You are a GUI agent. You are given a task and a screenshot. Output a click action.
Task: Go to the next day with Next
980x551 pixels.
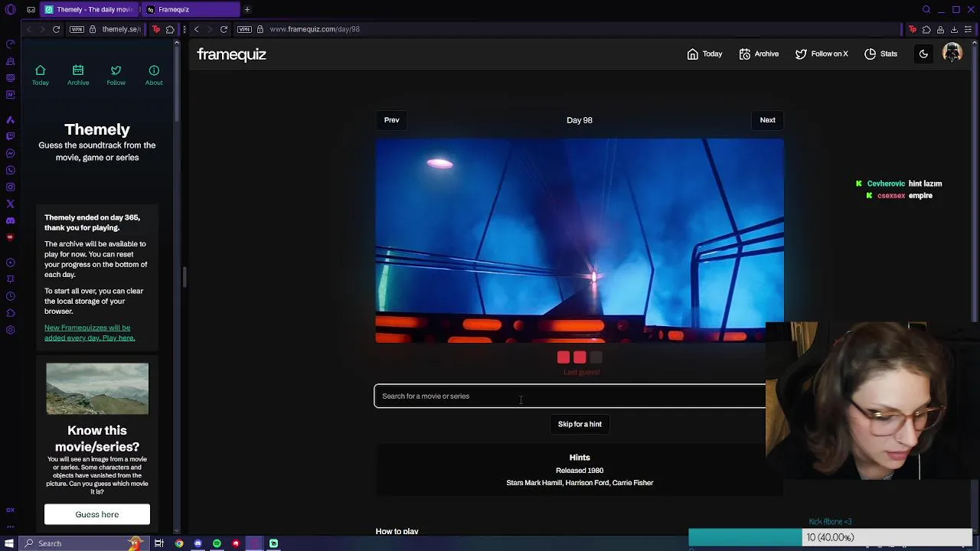767,120
